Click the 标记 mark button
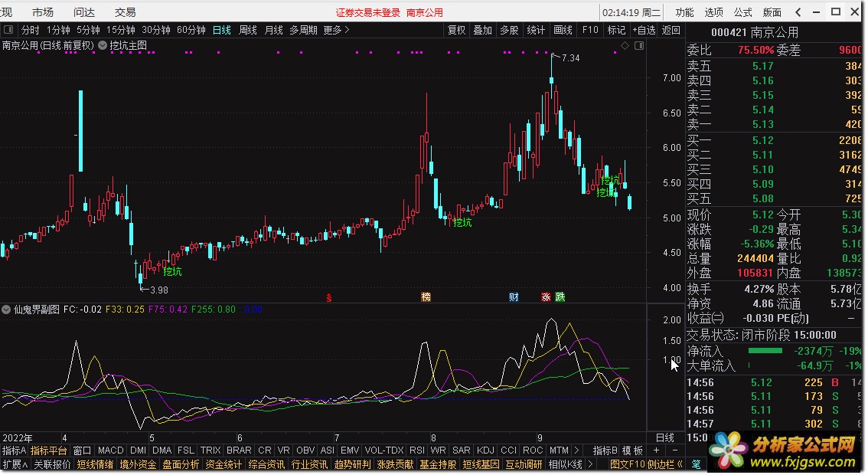The width and height of the screenshot is (868, 475). coord(616,30)
